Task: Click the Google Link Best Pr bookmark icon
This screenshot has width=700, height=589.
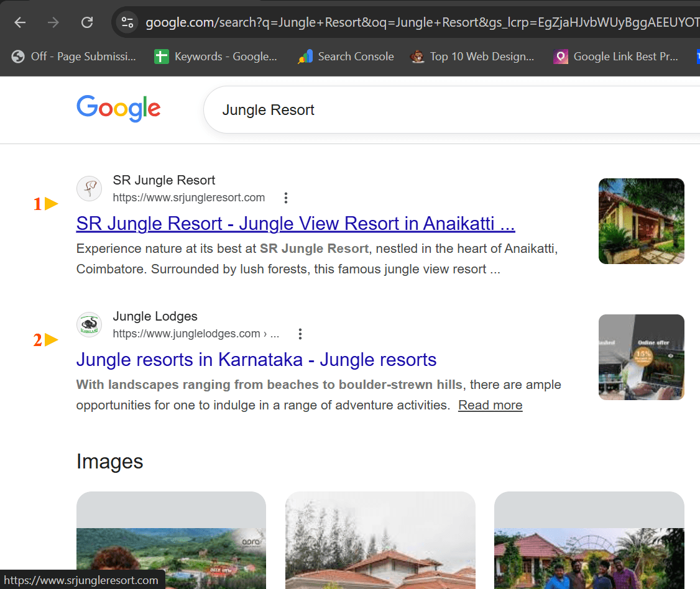Action: coord(561,57)
